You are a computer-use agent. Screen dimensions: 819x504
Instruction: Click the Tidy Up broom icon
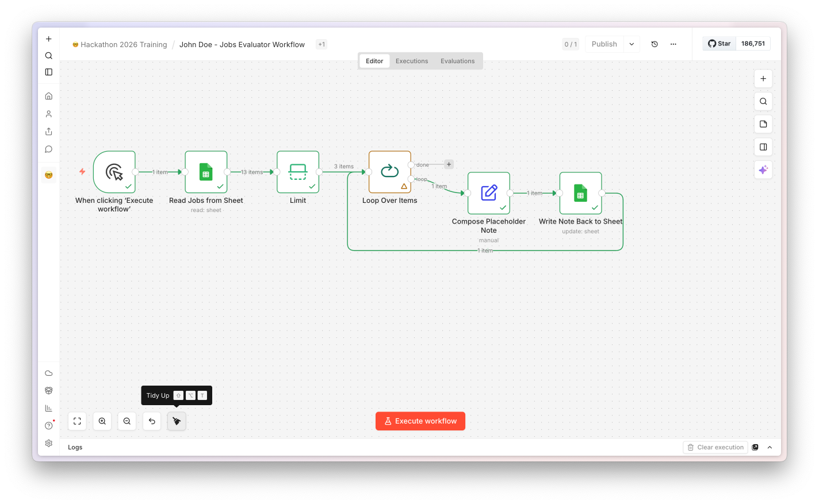pyautogui.click(x=177, y=421)
